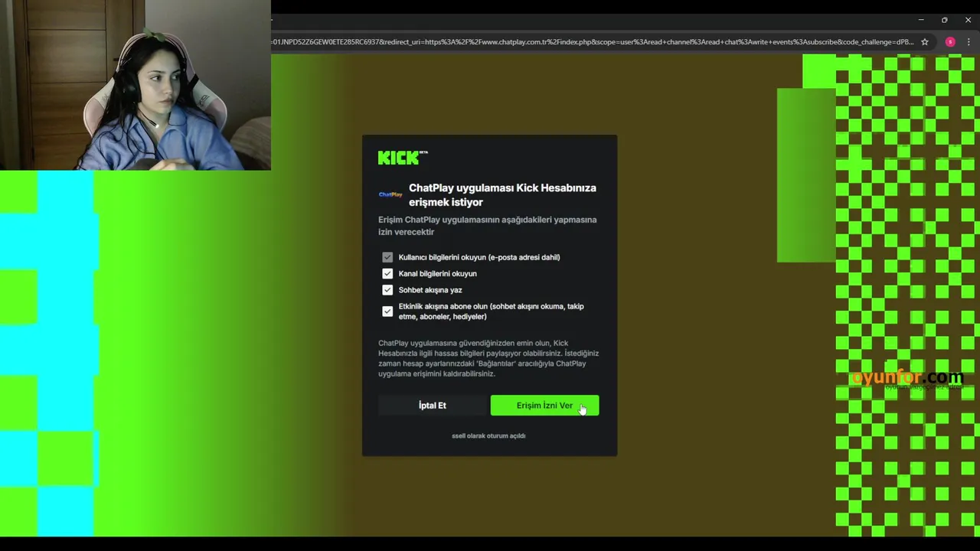The width and height of the screenshot is (980, 551).
Task: Click the browser address bar URL
Action: [593, 42]
